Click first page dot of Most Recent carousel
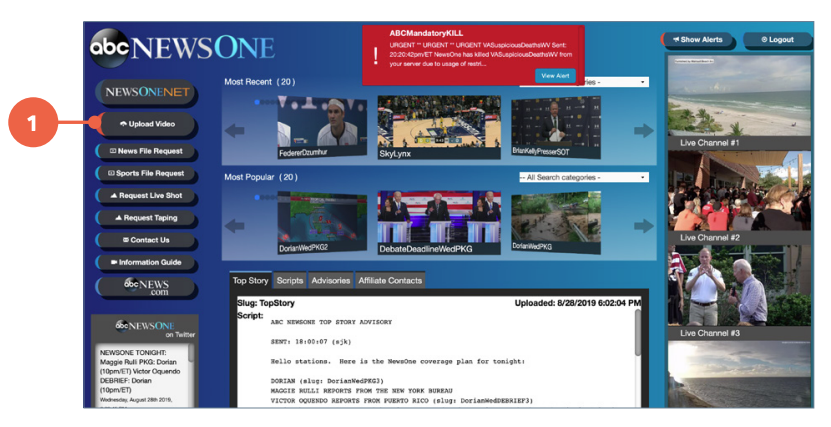Viewport: 831px width, 427px height. tap(257, 102)
